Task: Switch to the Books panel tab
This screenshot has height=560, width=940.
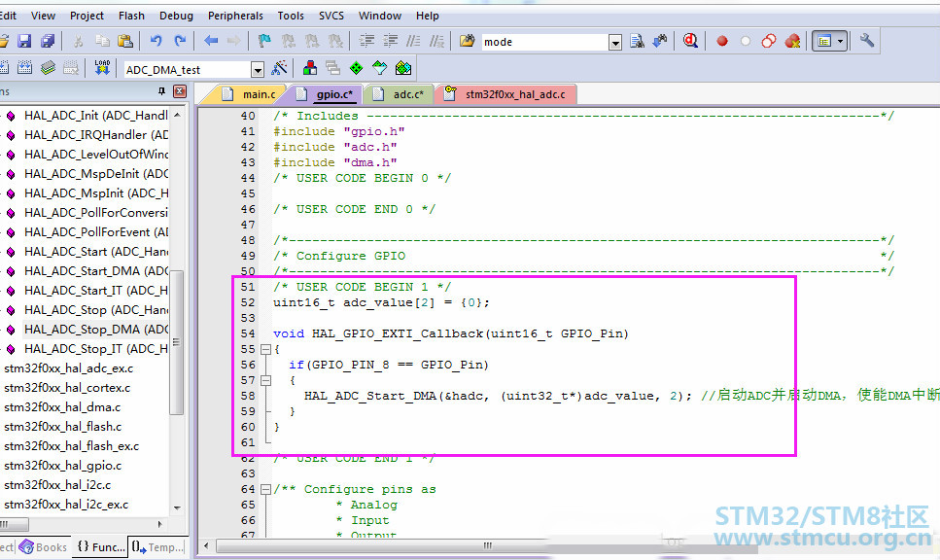Action: (43, 546)
